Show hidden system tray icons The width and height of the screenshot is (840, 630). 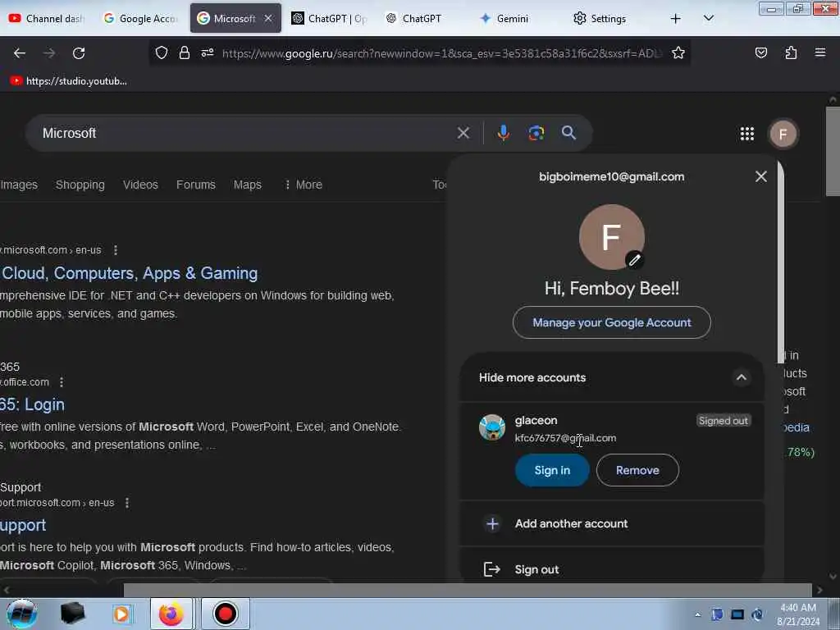pyautogui.click(x=697, y=614)
